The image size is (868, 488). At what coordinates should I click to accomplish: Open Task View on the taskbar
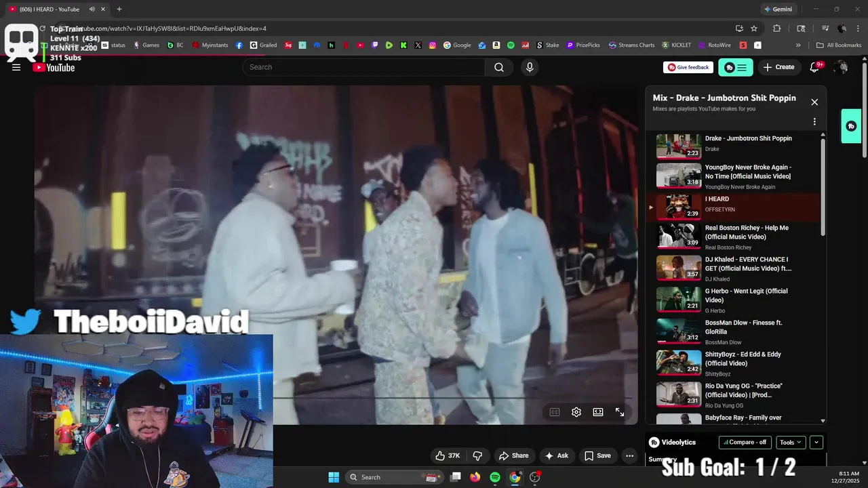[x=456, y=477]
